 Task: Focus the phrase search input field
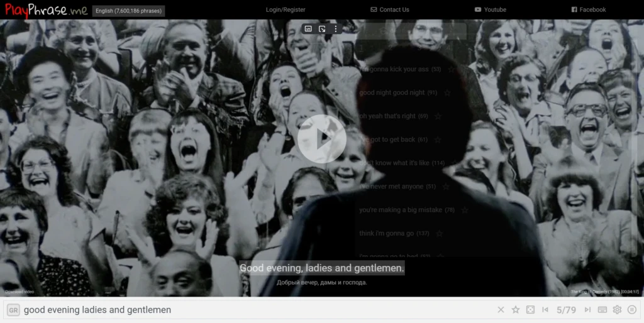(255, 310)
